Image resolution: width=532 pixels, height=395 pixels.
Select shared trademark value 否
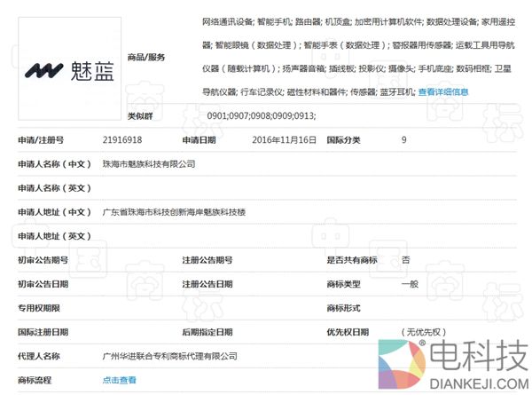pyautogui.click(x=405, y=260)
